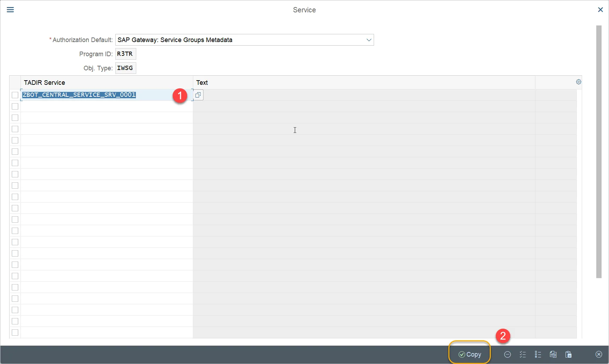This screenshot has width=609, height=364.
Task: Confirm with the Copy button
Action: 470,354
